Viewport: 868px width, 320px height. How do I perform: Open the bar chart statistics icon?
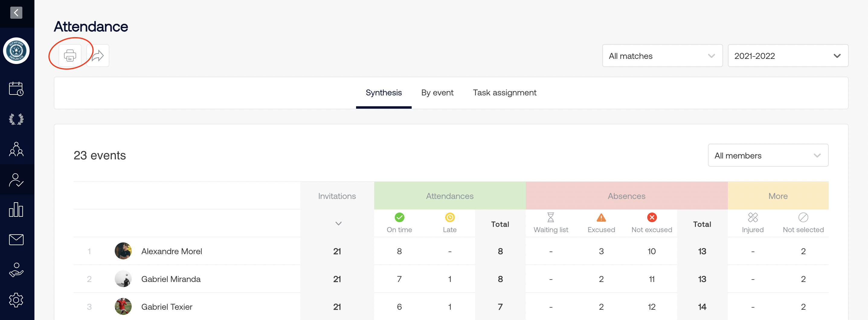(16, 210)
